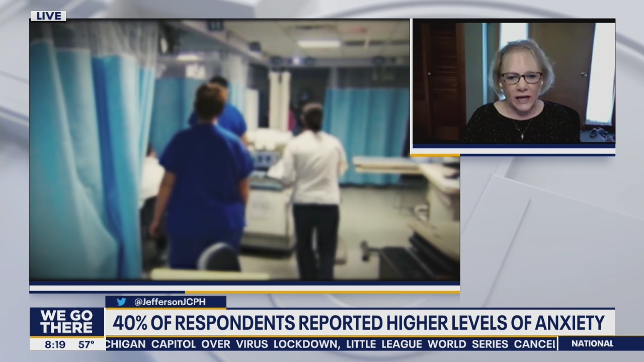Click the LIVE badge in the corner
Screen dimensions: 644x362
coord(48,16)
